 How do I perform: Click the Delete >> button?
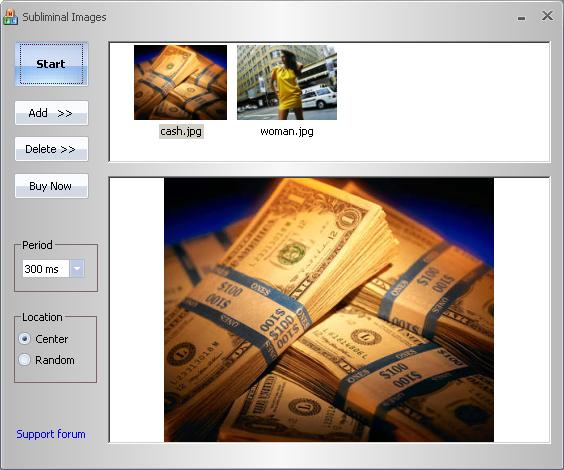point(51,149)
